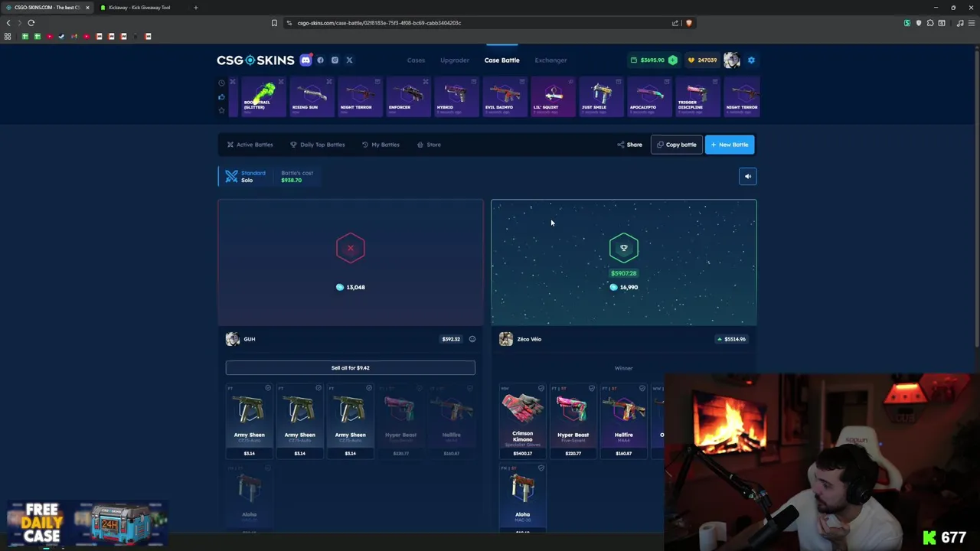The image size is (980, 551).
Task: Open the Upgrader menu item
Action: click(x=455, y=60)
